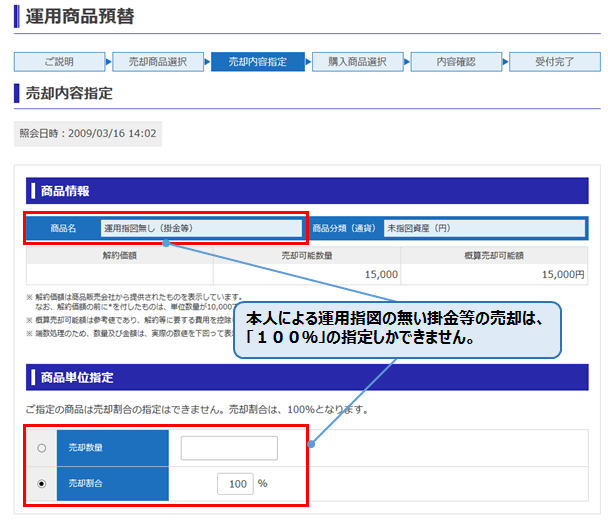Click the 売却数量 blue label cell
This screenshot has width=608, height=525.
(113, 448)
